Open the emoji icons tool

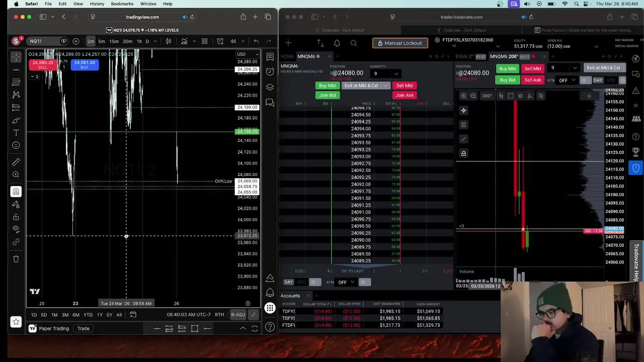point(16,145)
